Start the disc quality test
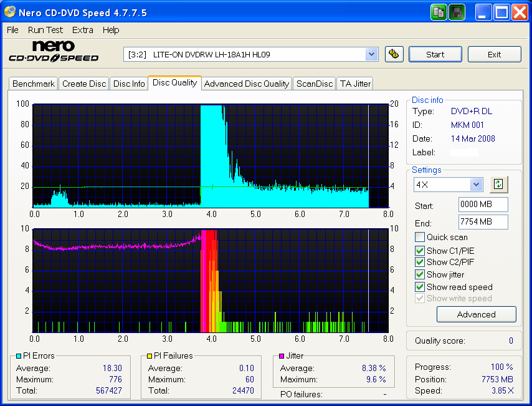The width and height of the screenshot is (532, 406). [435, 54]
